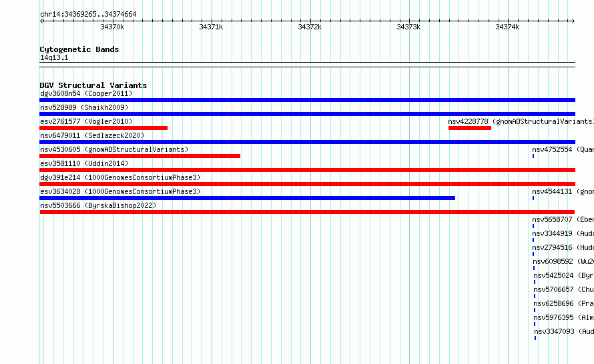Open the nsv528989 (Shaikh2009) variant label

pos(84,107)
